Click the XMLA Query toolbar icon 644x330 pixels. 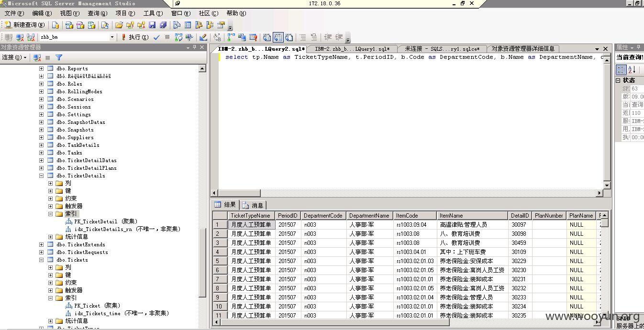(91, 25)
